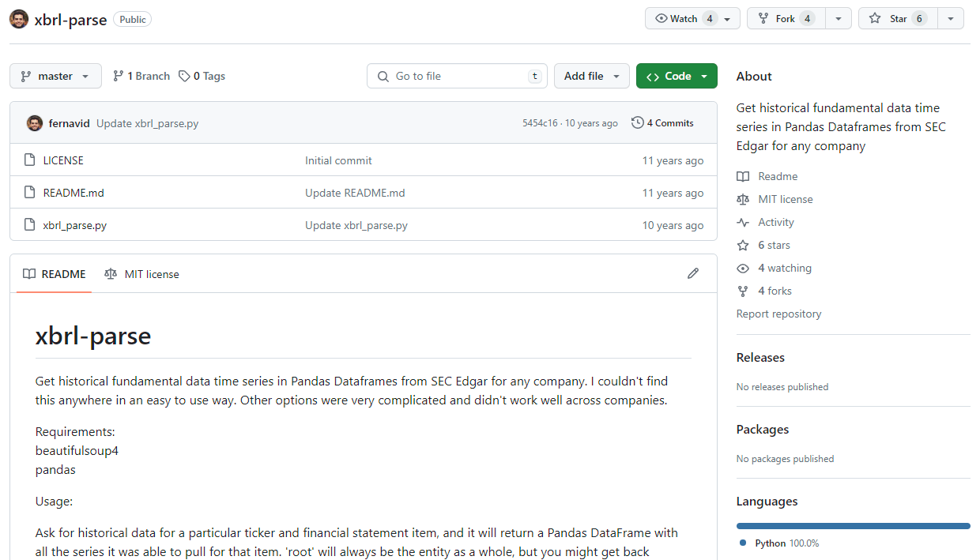The image size is (980, 560).
Task: Open the Activity link in About
Action: pyautogui.click(x=776, y=222)
